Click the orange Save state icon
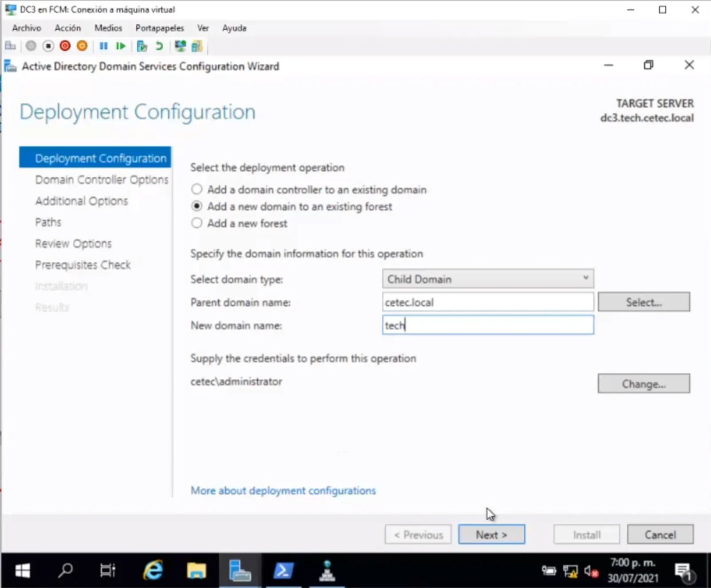Screen dimensions: 711x588 (82, 46)
